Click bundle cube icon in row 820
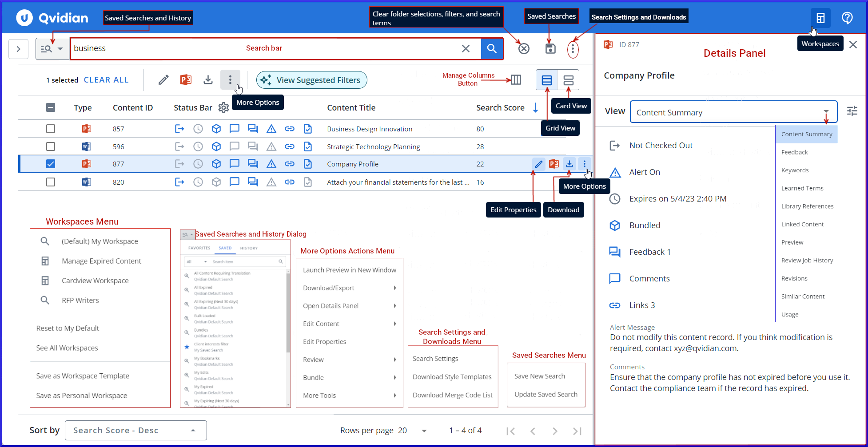Image resolution: width=868 pixels, height=447 pixels. tap(216, 182)
